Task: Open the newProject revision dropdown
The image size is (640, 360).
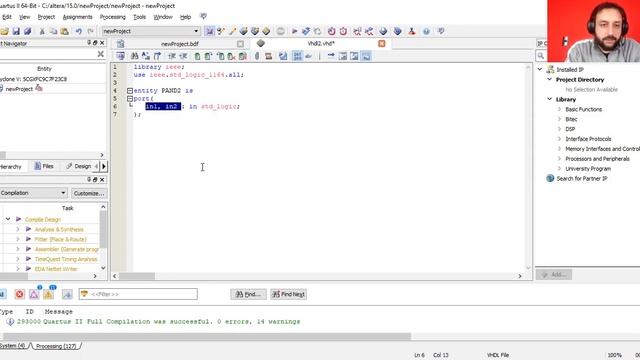Action: pyautogui.click(x=196, y=31)
